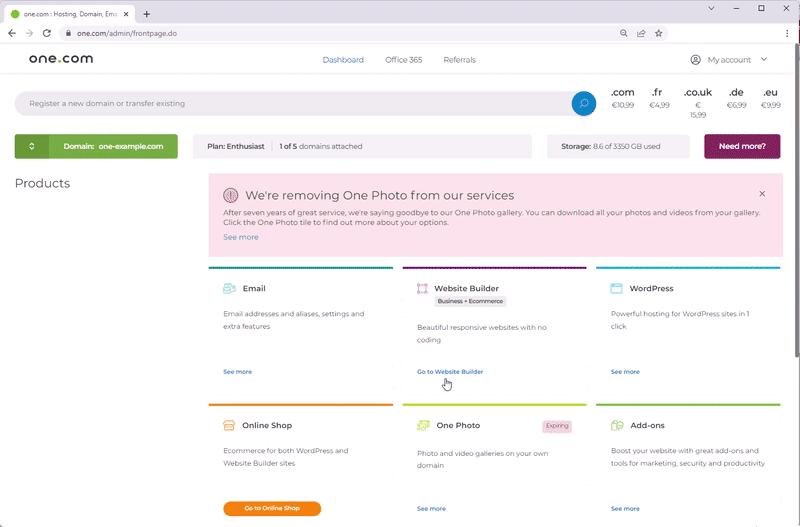Click the One Photo removal notice icon
The width and height of the screenshot is (800, 527).
[231, 195]
